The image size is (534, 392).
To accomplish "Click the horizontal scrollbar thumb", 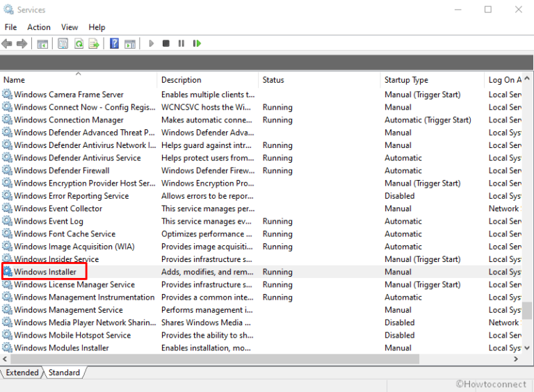I will click(215, 359).
